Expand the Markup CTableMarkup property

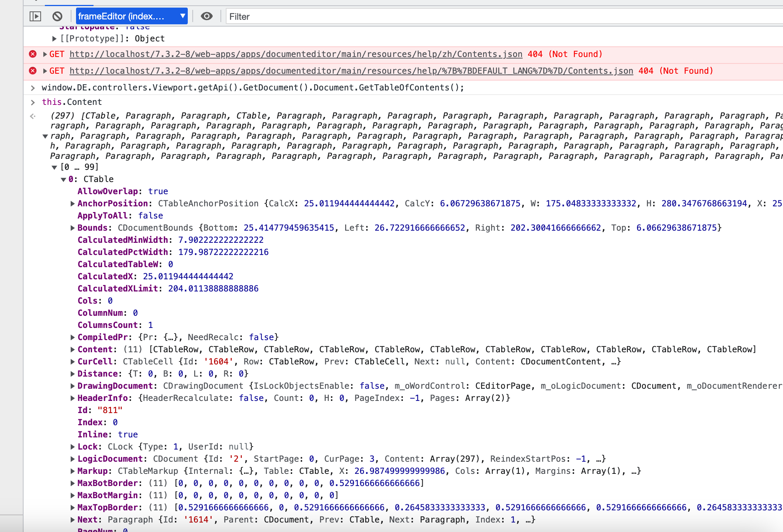[72, 471]
